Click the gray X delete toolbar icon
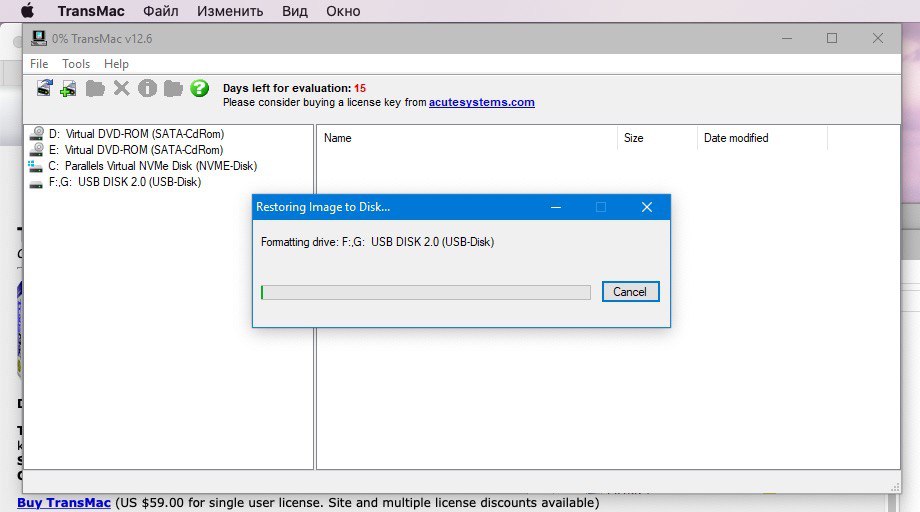The height and width of the screenshot is (512, 920). click(x=121, y=89)
